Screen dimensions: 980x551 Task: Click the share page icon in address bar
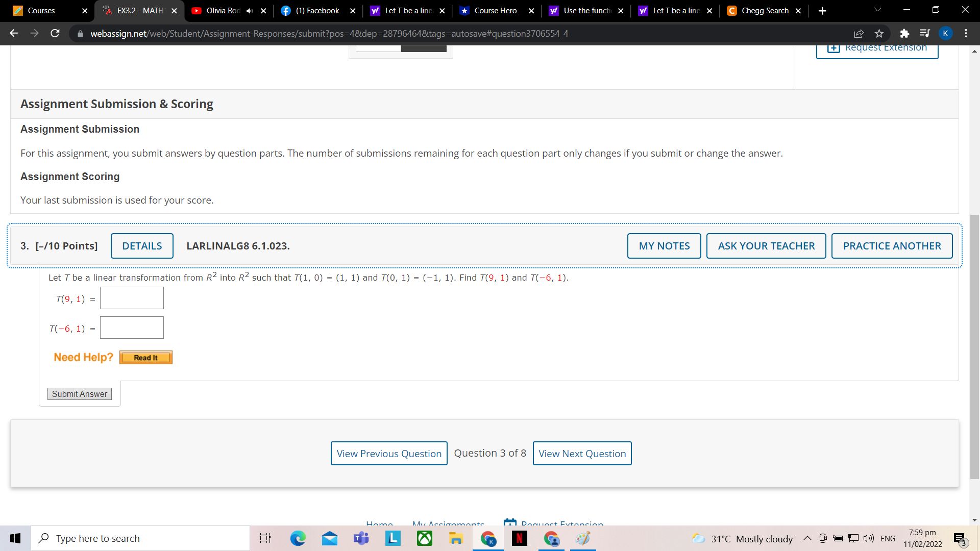pyautogui.click(x=859, y=34)
